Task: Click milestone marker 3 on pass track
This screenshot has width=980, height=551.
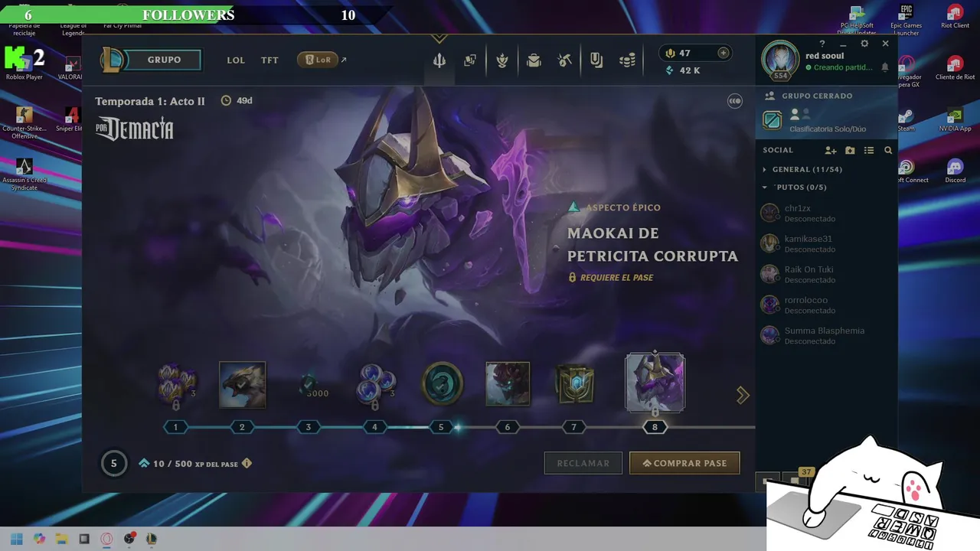Action: [309, 427]
